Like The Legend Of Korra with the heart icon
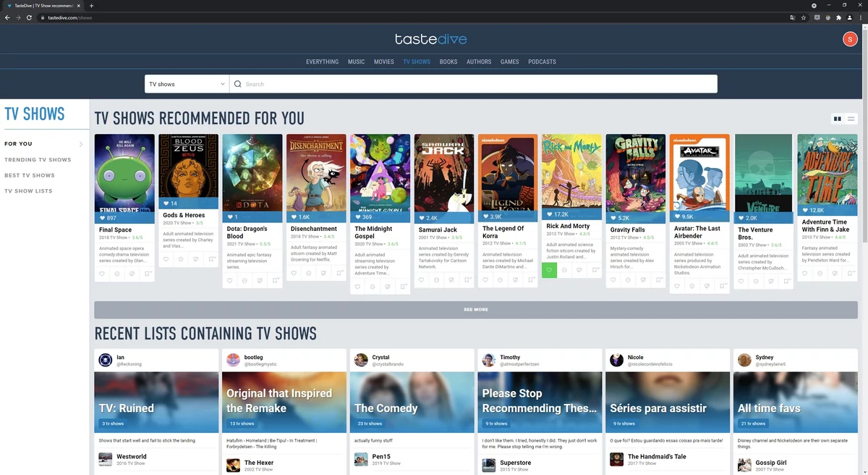 (x=485, y=279)
